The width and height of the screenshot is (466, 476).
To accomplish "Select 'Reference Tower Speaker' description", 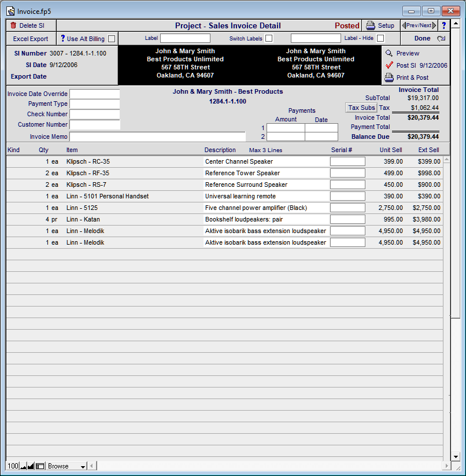I will click(242, 173).
